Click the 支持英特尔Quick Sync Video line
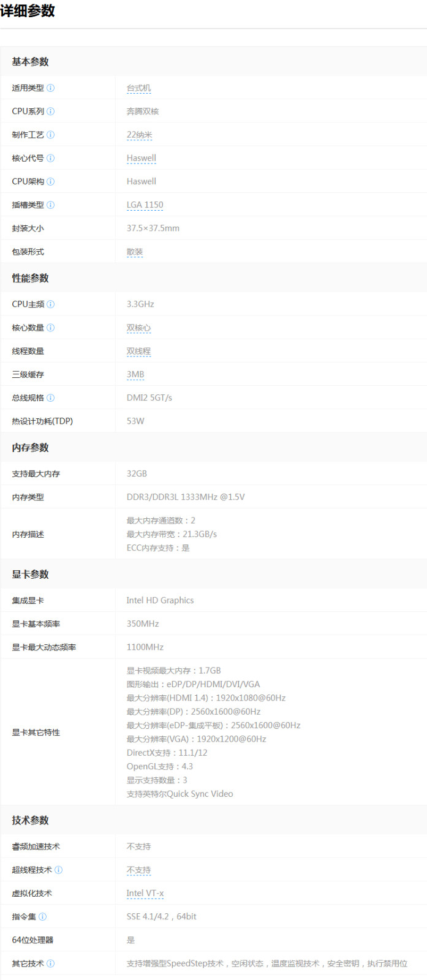 click(x=179, y=794)
